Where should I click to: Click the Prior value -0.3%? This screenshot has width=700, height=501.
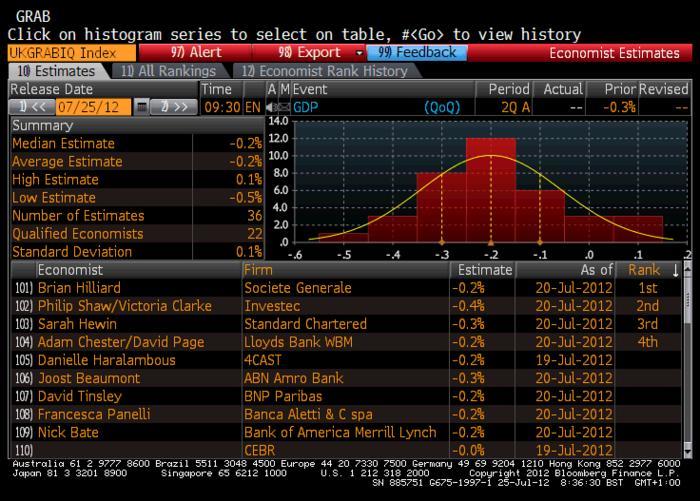(619, 107)
